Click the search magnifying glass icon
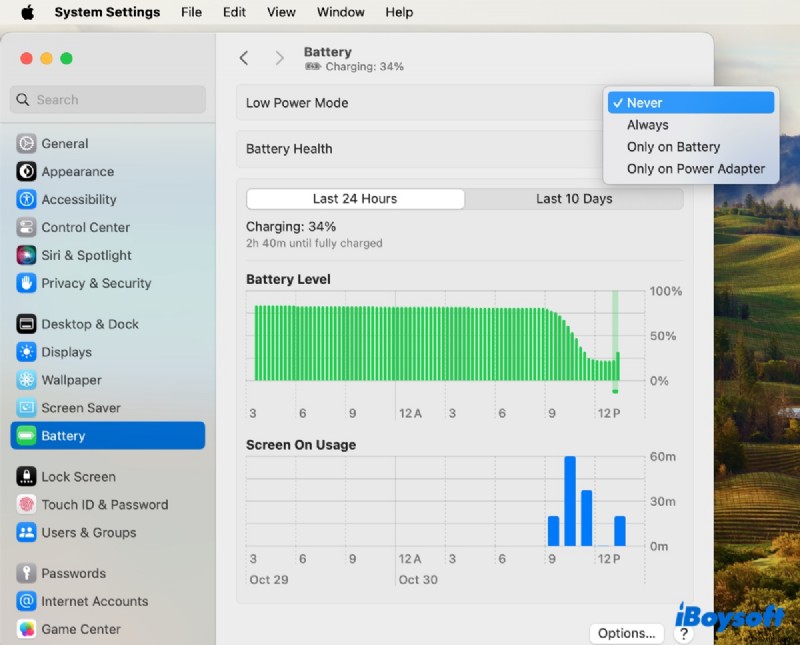The height and width of the screenshot is (645, 800). (x=22, y=100)
